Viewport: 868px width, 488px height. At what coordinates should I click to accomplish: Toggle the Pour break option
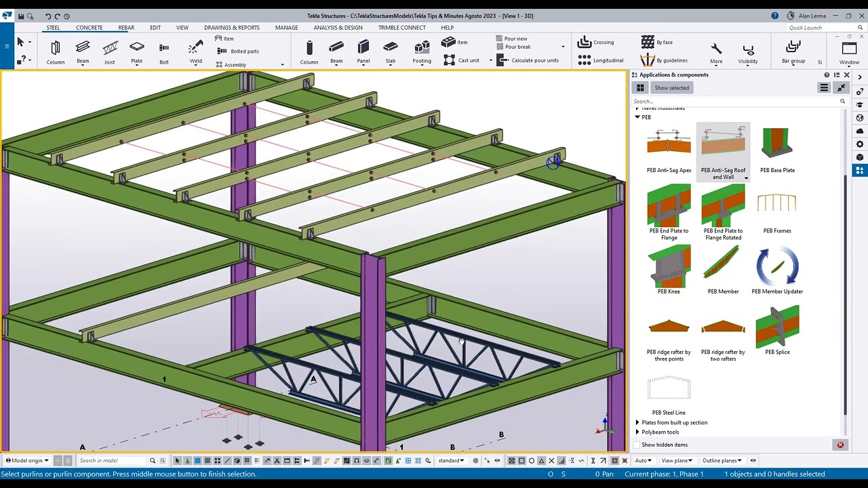coord(513,47)
